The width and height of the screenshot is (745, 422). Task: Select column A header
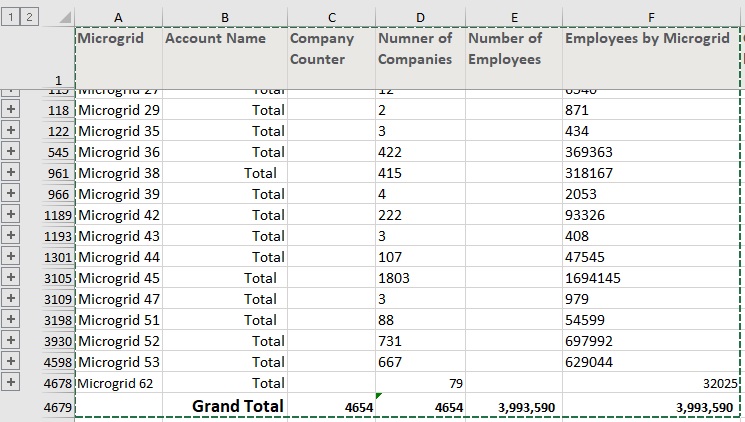pyautogui.click(x=118, y=18)
